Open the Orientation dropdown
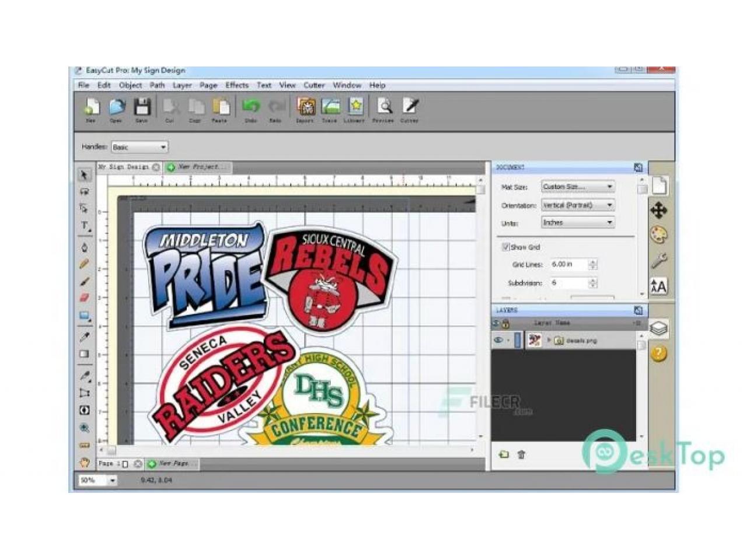 click(578, 205)
